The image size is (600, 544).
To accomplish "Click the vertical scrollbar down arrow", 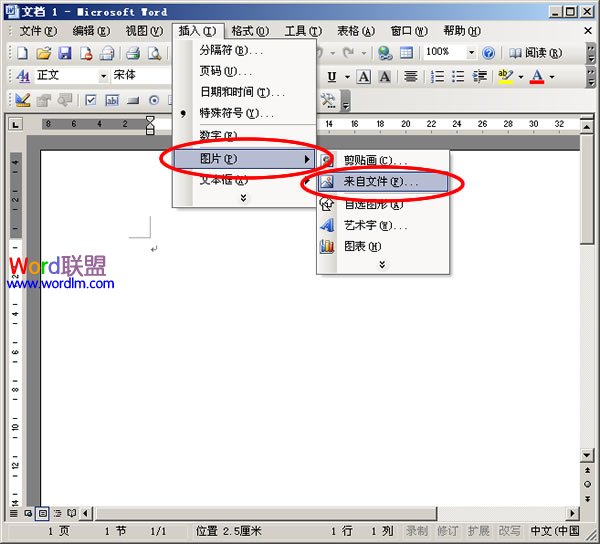I will pyautogui.click(x=587, y=455).
